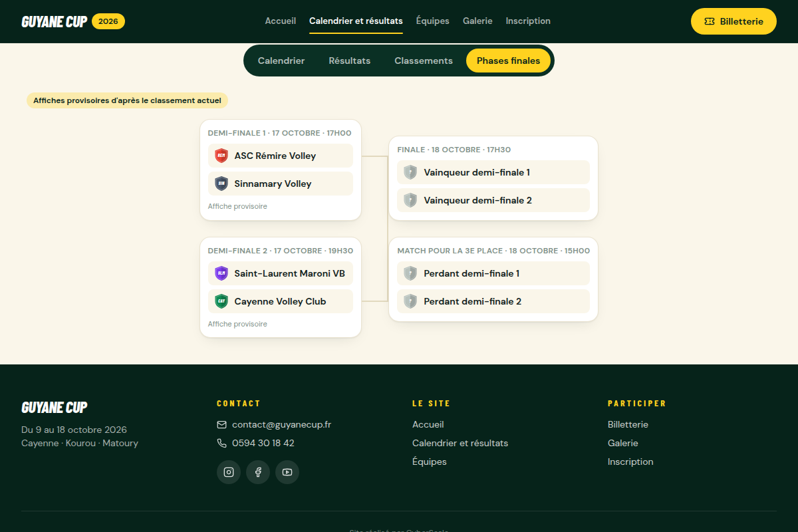This screenshot has height=532, width=798.
Task: Click the Finale · 18 octobre · 17h30 heading
Action: point(454,150)
